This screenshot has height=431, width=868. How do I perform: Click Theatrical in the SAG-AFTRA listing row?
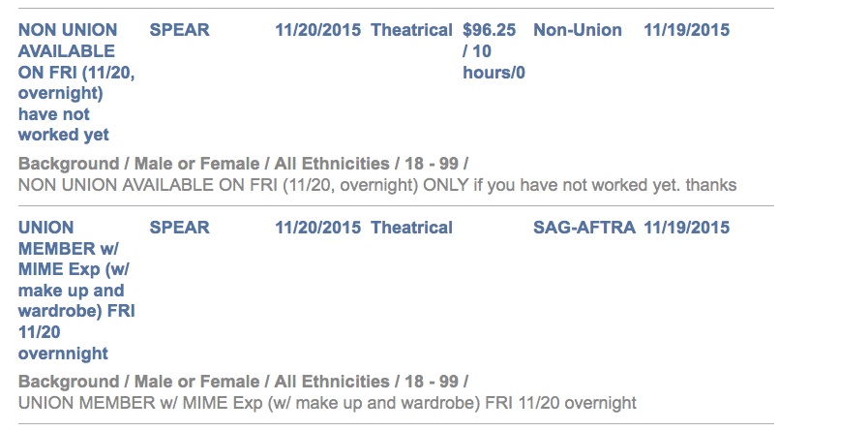[x=411, y=228]
